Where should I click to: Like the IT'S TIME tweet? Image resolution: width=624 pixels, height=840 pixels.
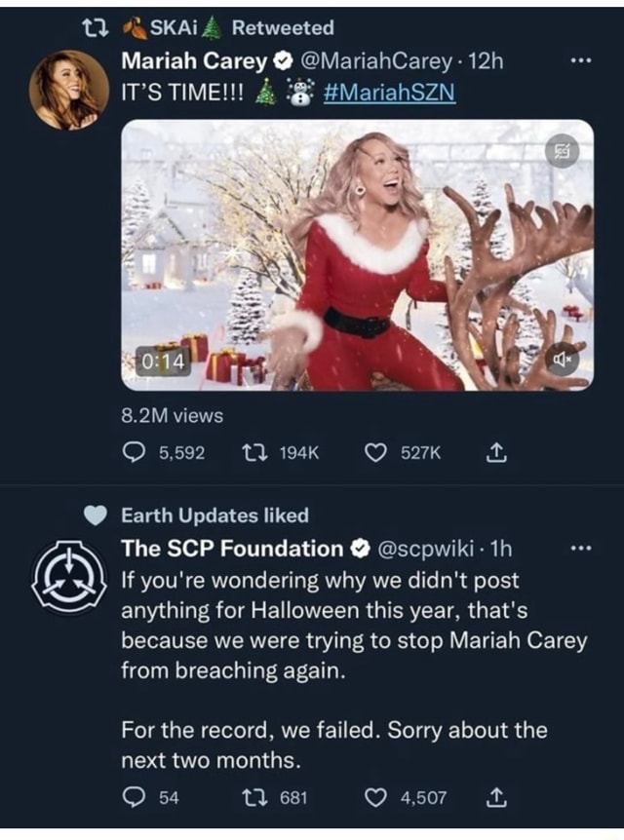[372, 452]
